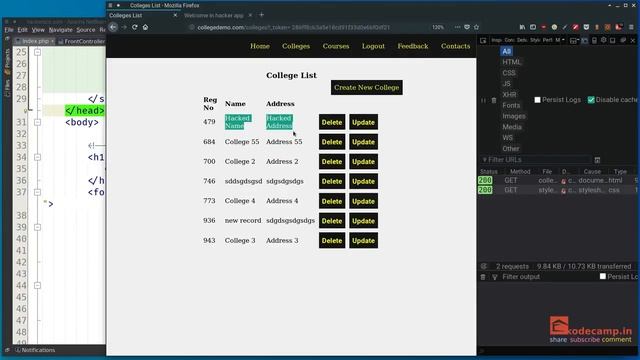Delete the College 2 record
Screen dimensions: 640x360
(332, 162)
